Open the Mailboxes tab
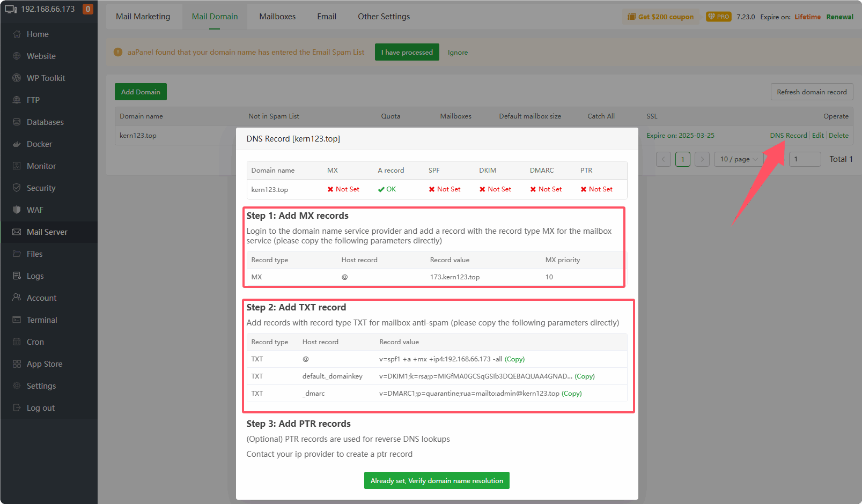The height and width of the screenshot is (504, 862). coord(277,17)
